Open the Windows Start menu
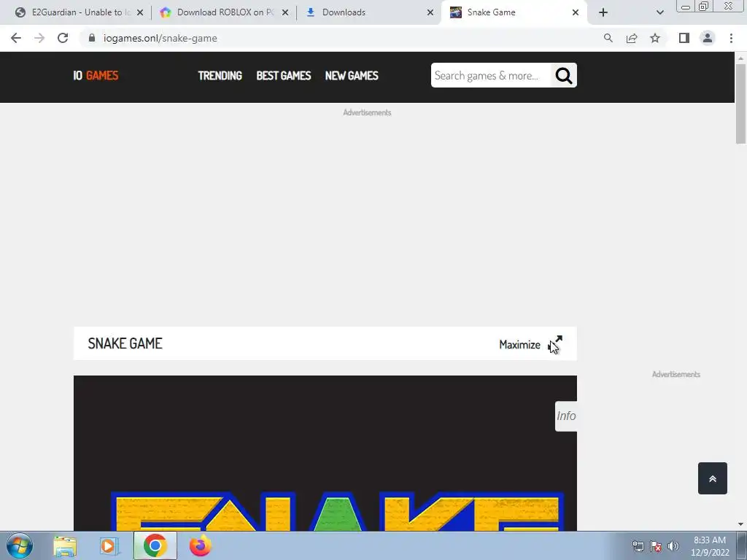 pos(19,545)
